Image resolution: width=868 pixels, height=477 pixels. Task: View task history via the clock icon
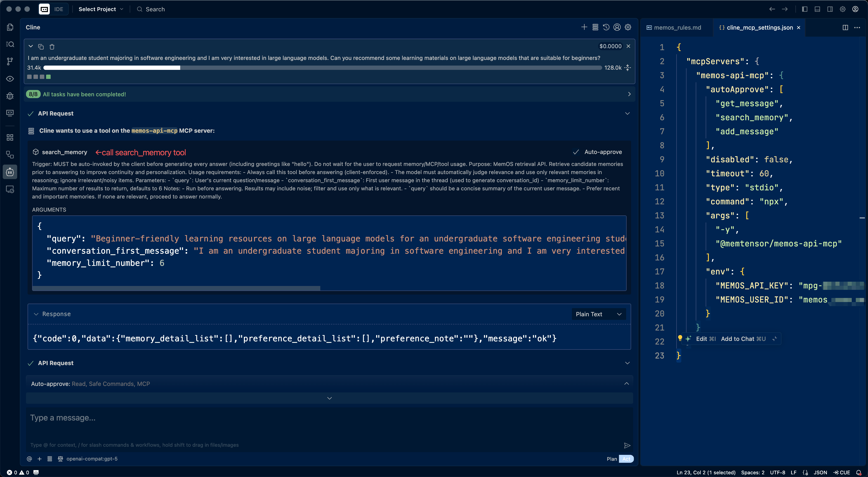click(606, 27)
